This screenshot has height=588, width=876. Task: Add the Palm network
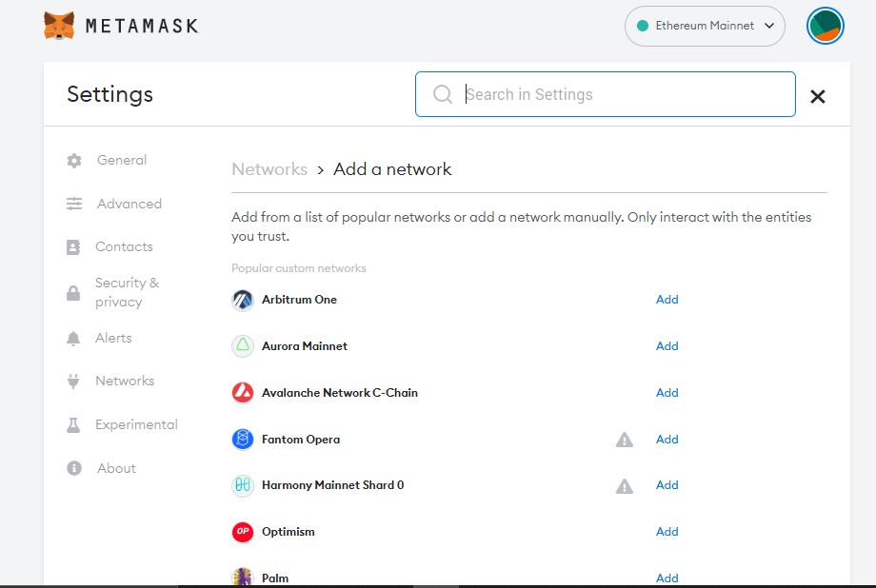(667, 578)
